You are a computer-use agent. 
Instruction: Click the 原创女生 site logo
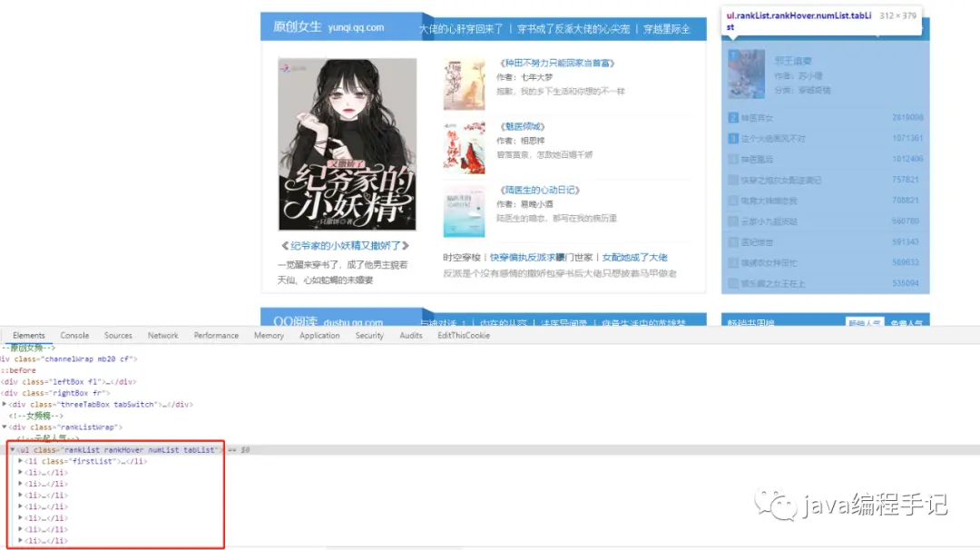point(292,27)
